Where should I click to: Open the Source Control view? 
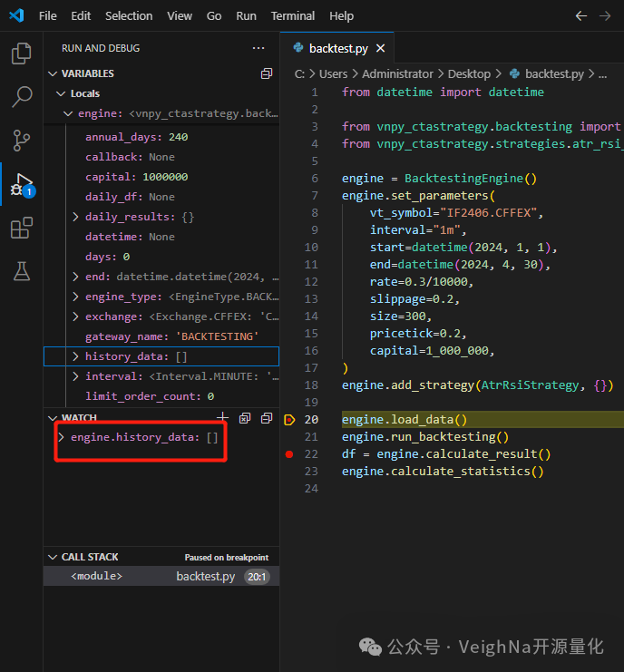pyautogui.click(x=22, y=141)
